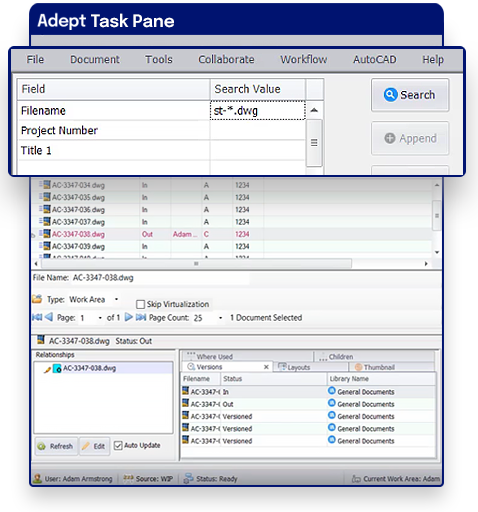Open the Tools menu

(x=159, y=60)
